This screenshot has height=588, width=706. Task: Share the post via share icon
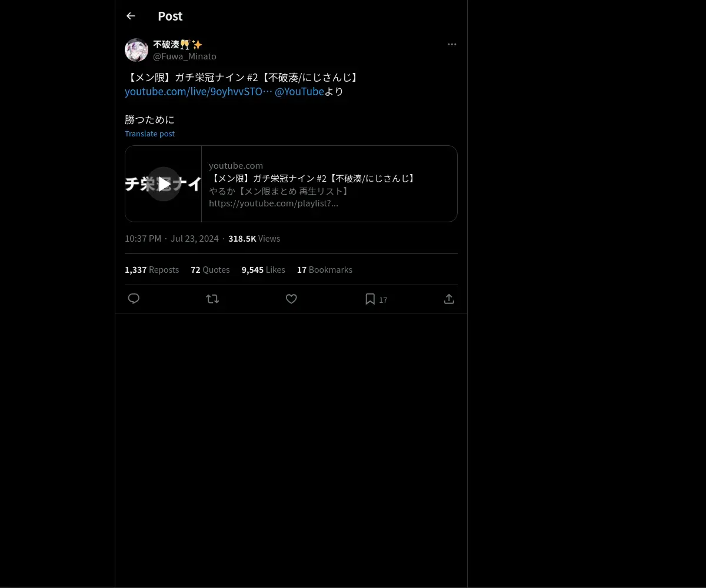click(449, 299)
